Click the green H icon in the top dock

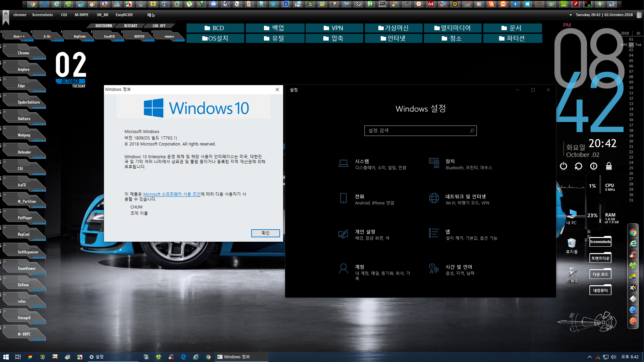(370, 4)
